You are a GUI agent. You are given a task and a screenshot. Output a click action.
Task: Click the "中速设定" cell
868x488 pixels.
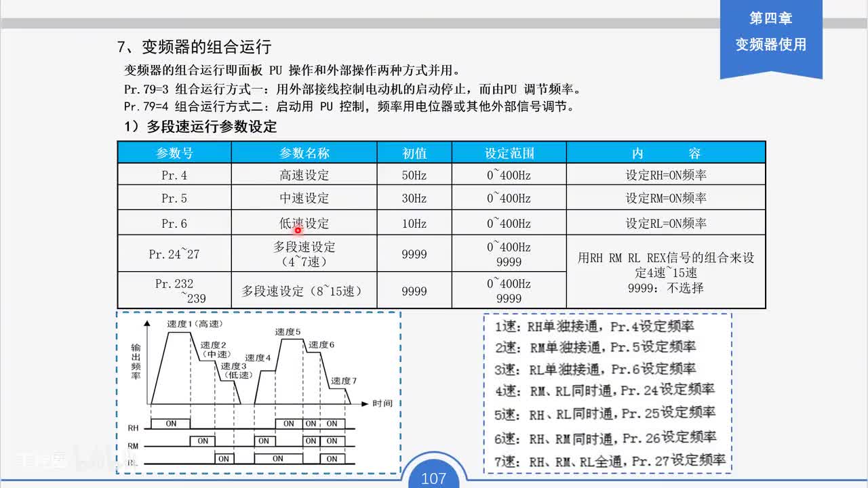click(304, 198)
